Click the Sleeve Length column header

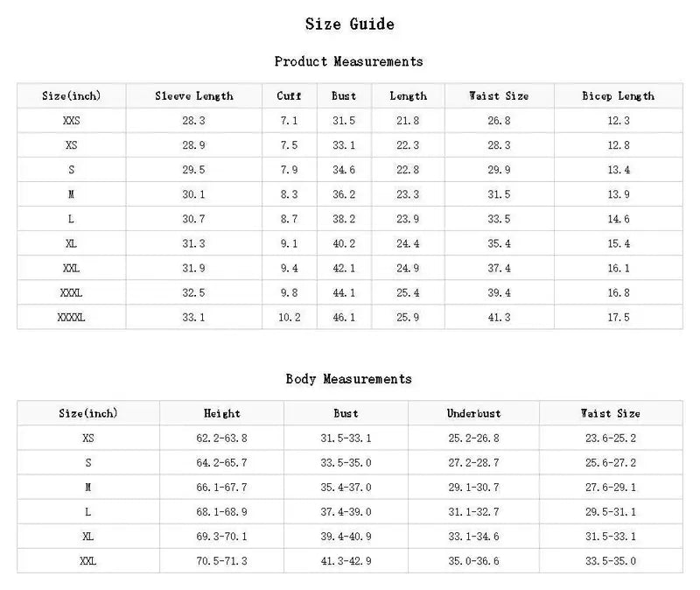click(x=194, y=96)
